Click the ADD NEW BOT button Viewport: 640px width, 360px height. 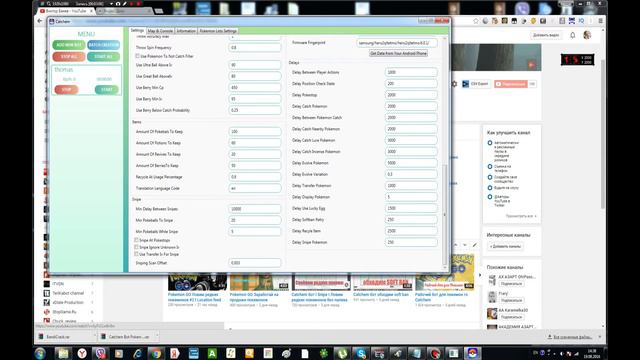[x=69, y=45]
